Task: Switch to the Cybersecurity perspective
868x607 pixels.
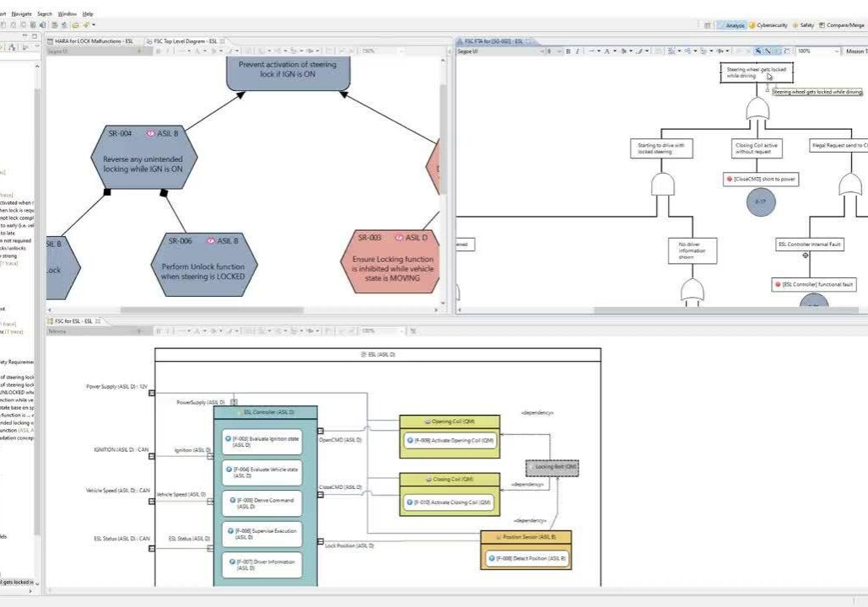Action: pos(771,25)
